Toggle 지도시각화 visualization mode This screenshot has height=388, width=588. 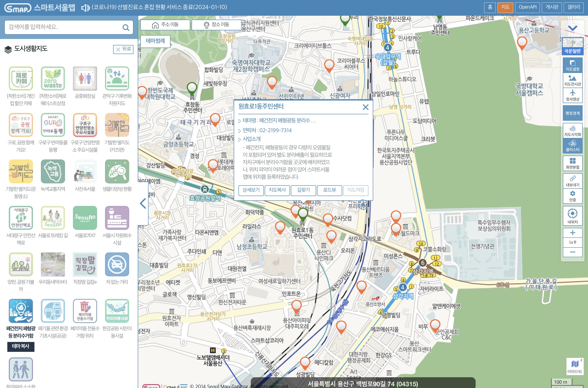(x=573, y=131)
